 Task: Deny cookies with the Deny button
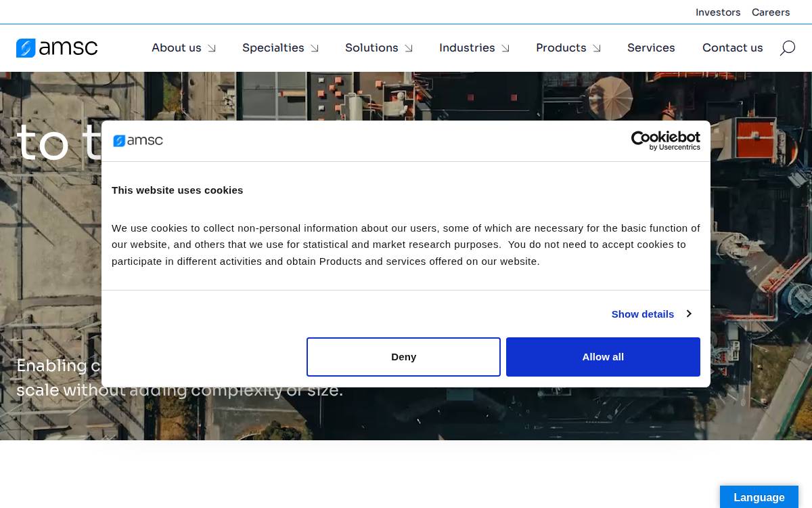click(403, 357)
